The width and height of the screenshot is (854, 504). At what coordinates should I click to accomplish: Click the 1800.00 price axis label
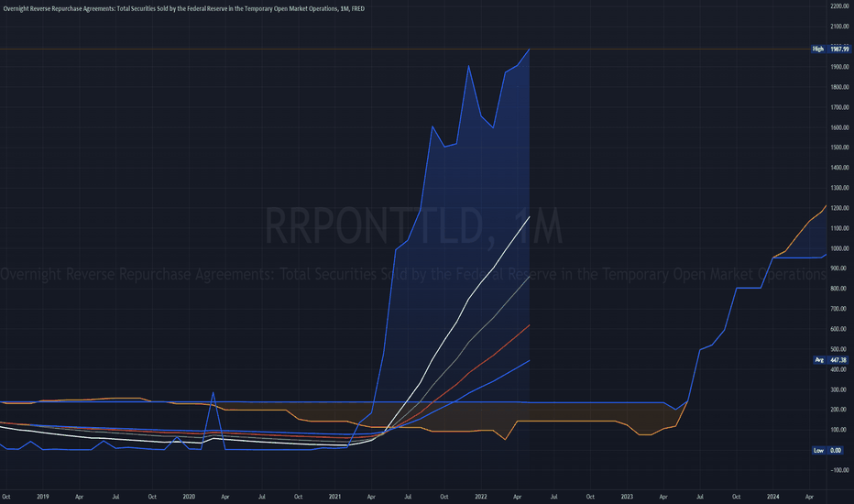coord(840,87)
